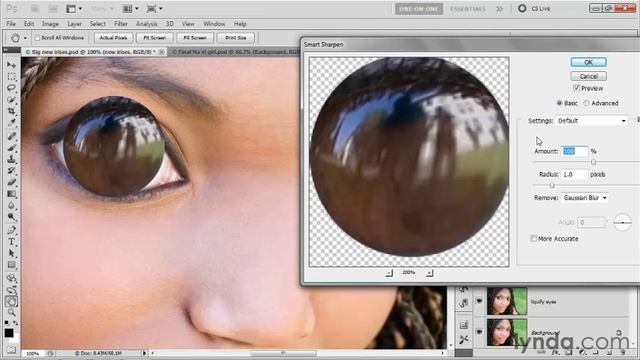This screenshot has width=640, height=360.
Task: Click the Fit Screen button
Action: click(155, 38)
